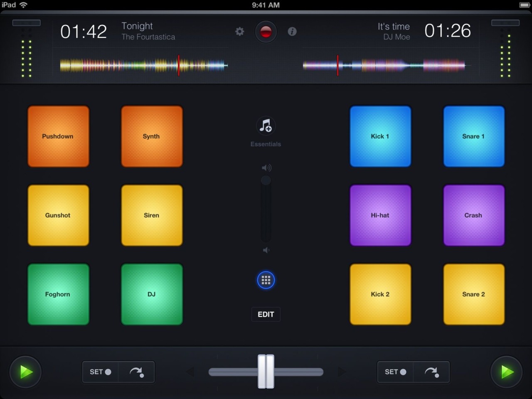Tap the right deck jump-to-cue arrow icon
Image resolution: width=532 pixels, height=399 pixels.
coord(431,372)
